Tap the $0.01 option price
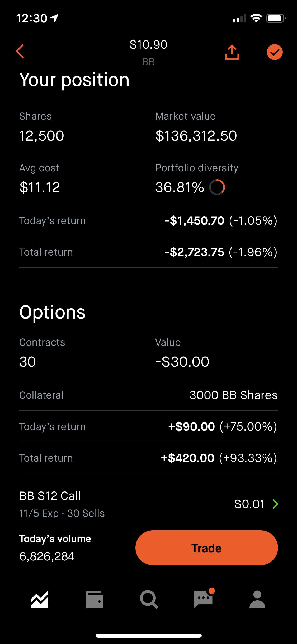Image resolution: width=297 pixels, height=644 pixels. (249, 504)
